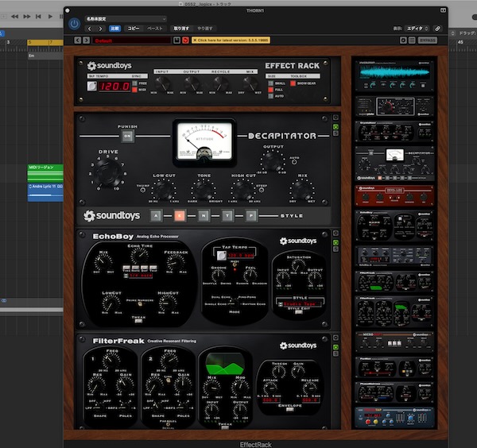Click the Undo button in plugin header

[181, 29]
